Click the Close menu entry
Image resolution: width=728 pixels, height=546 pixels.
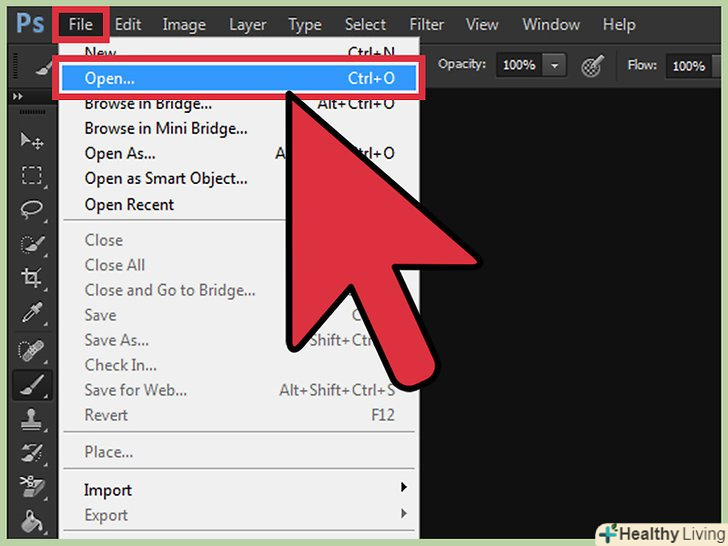(x=104, y=240)
